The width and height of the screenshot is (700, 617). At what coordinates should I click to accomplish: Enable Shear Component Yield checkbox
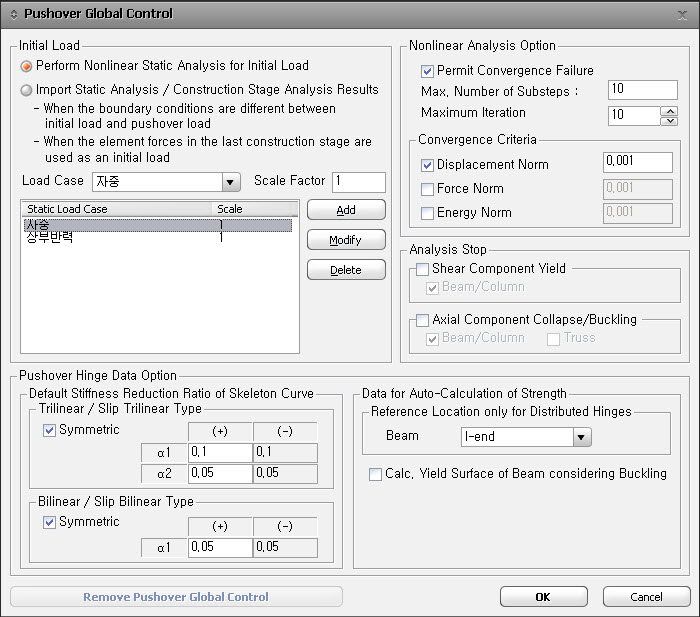point(422,269)
